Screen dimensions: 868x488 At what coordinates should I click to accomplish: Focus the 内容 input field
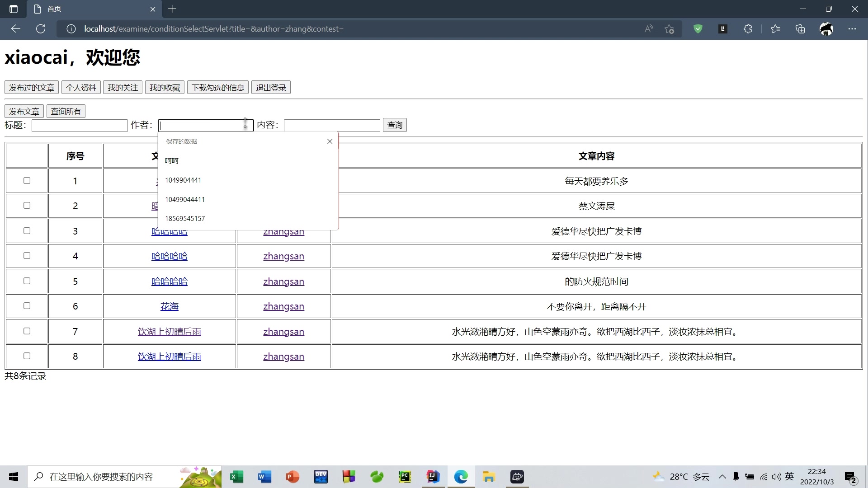(332, 126)
